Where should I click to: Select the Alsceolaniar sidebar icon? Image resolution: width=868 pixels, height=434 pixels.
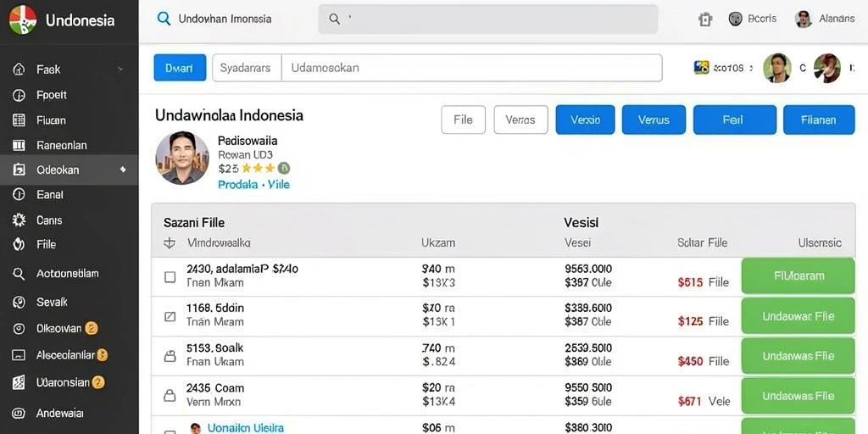(19, 355)
